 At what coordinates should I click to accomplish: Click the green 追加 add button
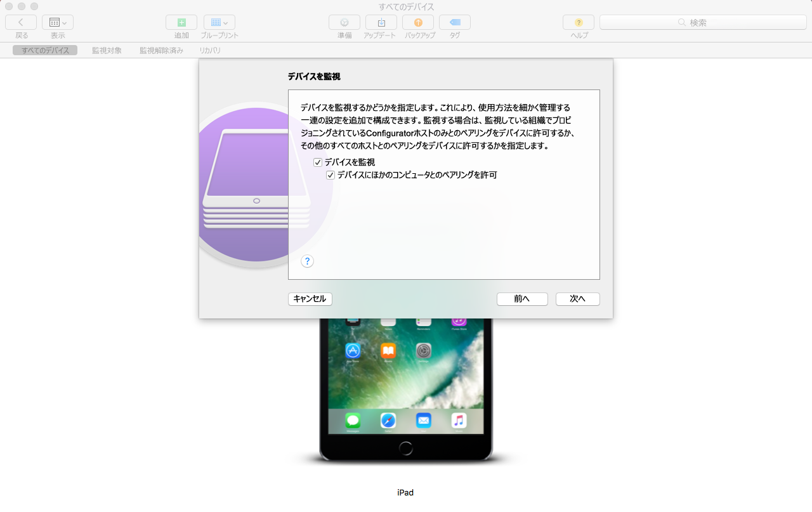click(181, 22)
